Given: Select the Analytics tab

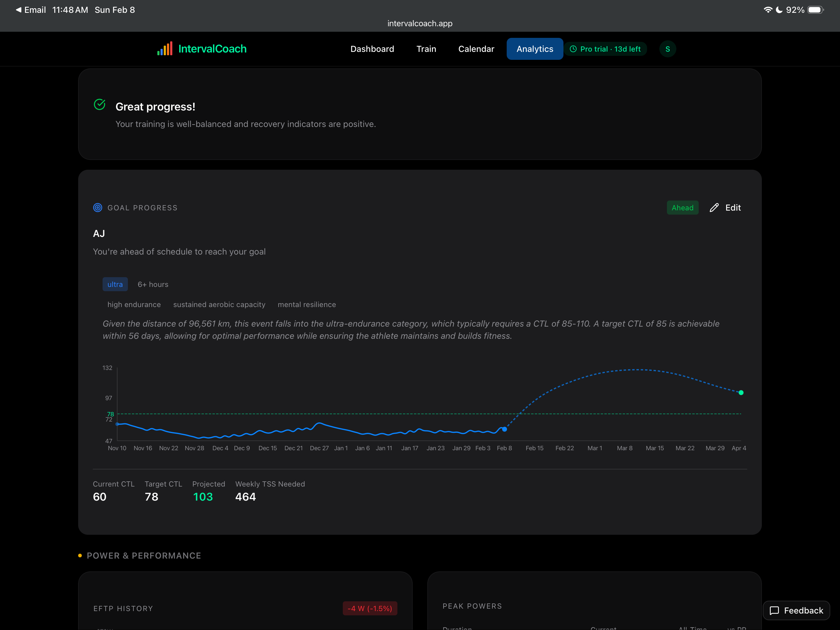Looking at the screenshot, I should (x=534, y=49).
